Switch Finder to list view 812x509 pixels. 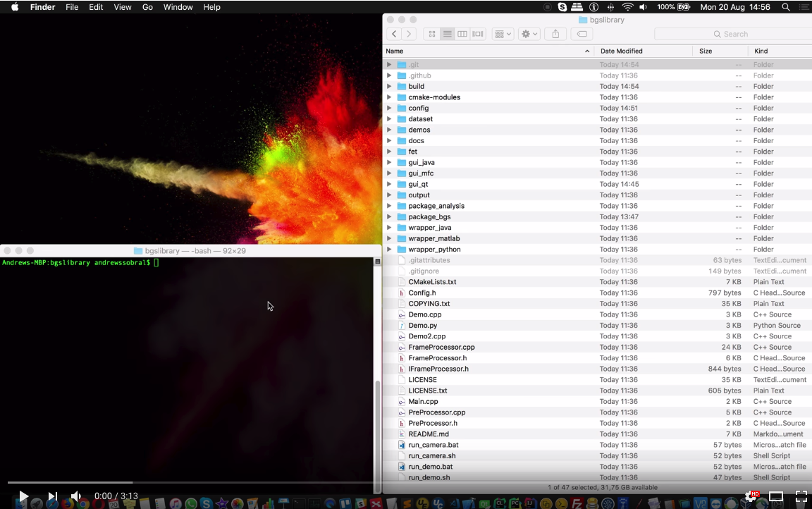pyautogui.click(x=448, y=34)
